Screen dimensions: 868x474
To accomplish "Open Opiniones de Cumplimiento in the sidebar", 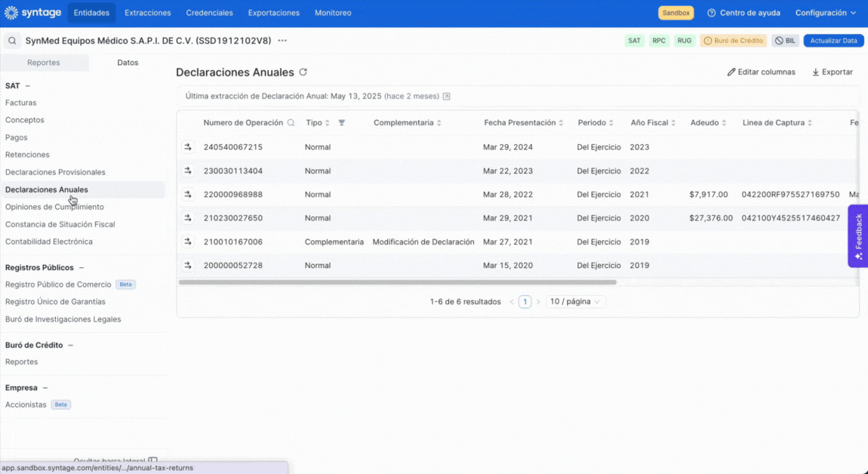I will 54,207.
